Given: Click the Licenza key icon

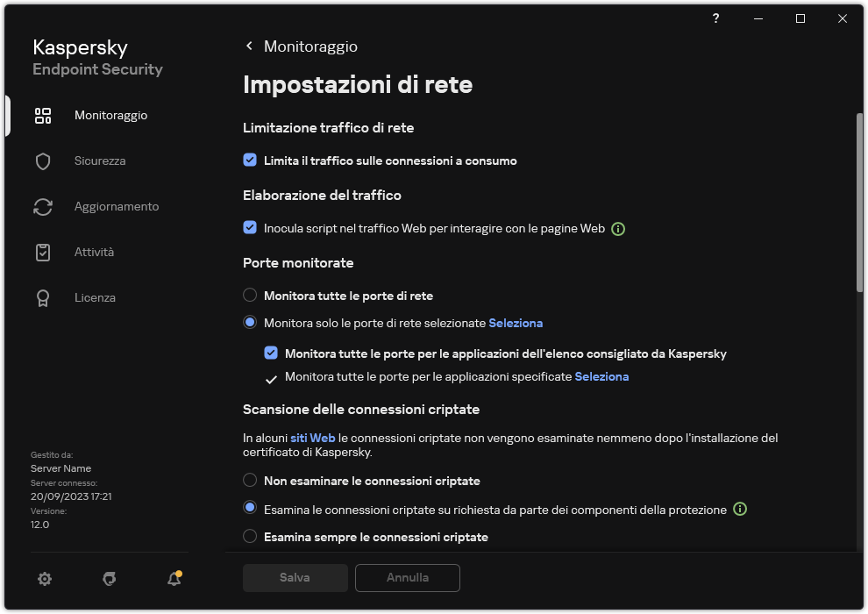Looking at the screenshot, I should (42, 297).
